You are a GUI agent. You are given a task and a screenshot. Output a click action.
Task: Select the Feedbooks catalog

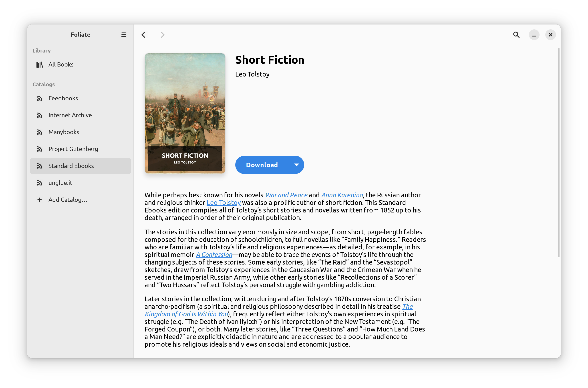81,98
